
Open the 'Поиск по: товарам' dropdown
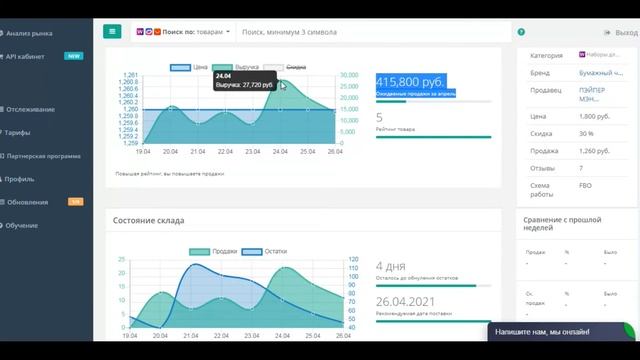click(183, 32)
